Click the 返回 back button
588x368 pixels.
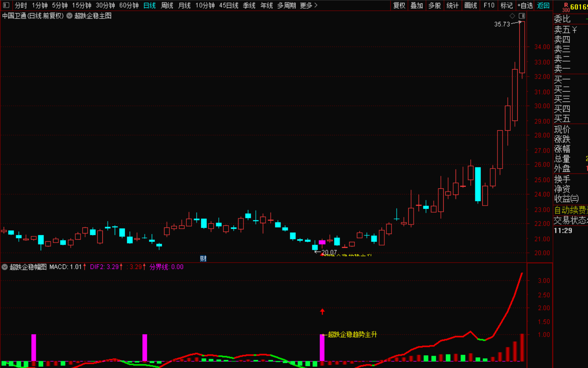tap(543, 5)
